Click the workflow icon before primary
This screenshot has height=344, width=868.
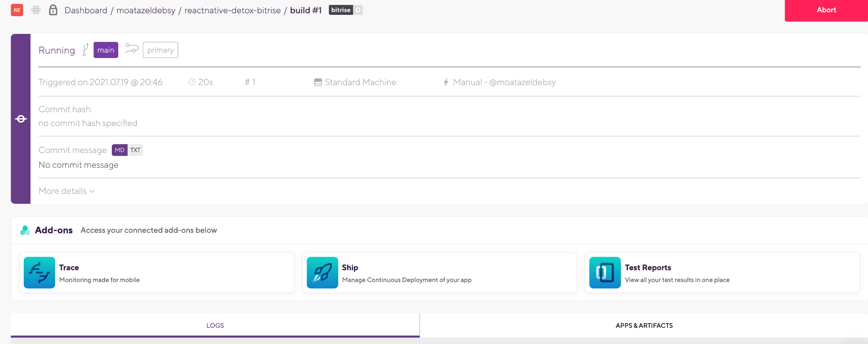pos(132,49)
